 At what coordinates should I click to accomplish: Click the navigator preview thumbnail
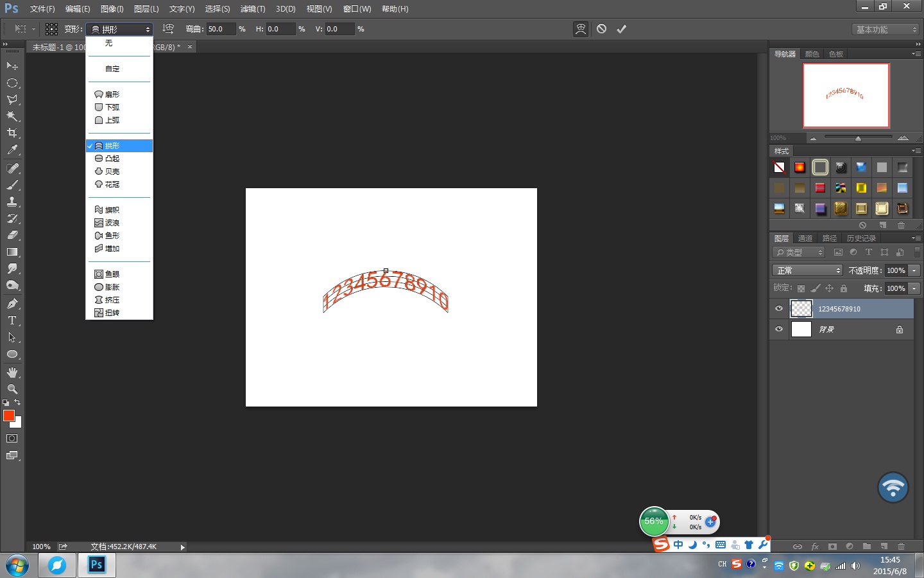pyautogui.click(x=846, y=95)
